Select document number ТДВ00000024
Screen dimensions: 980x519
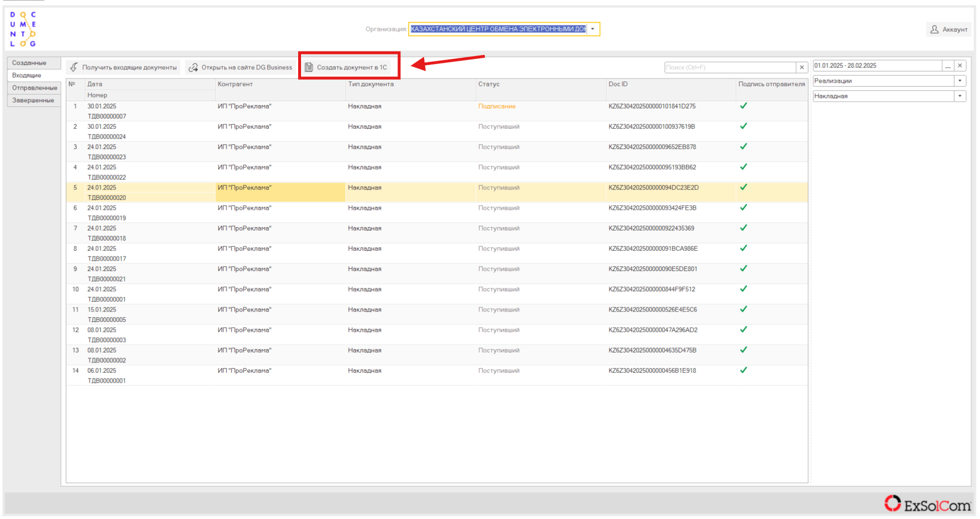pos(107,137)
